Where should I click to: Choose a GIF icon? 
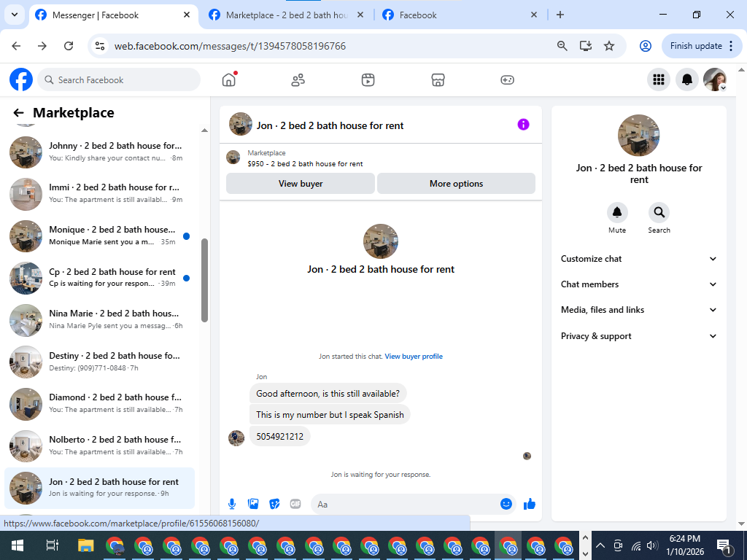click(295, 504)
